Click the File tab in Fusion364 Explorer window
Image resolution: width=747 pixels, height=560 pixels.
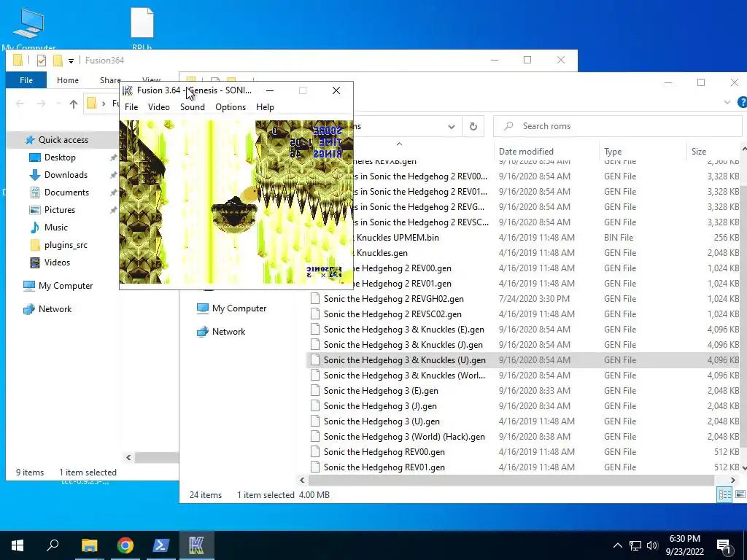(26, 80)
